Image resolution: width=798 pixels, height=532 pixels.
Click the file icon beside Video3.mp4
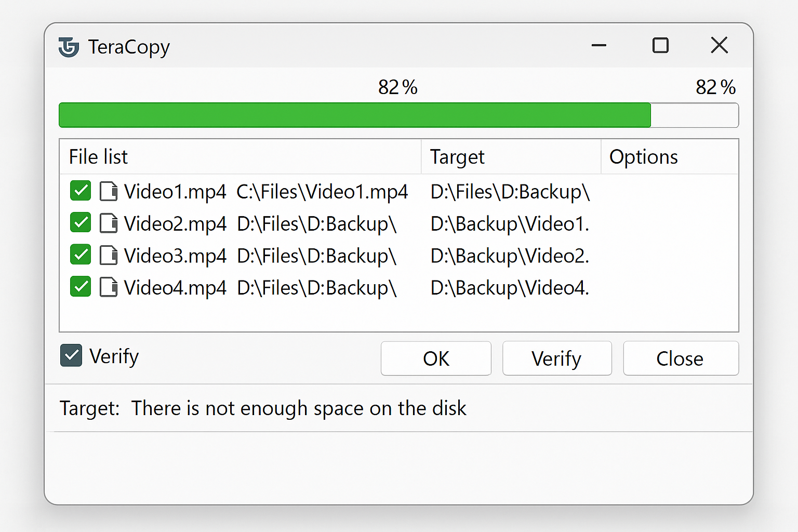pyautogui.click(x=109, y=255)
